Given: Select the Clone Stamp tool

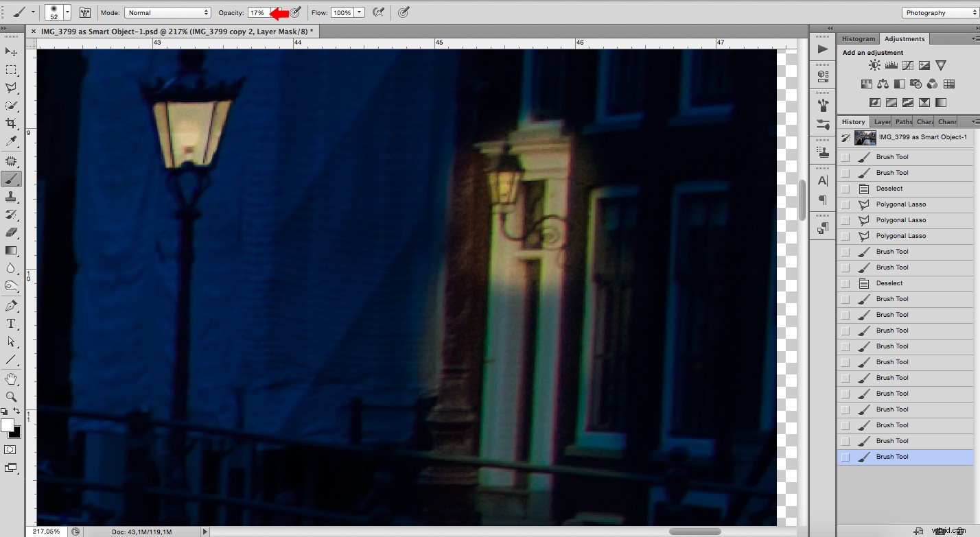Looking at the screenshot, I should click(x=11, y=197).
